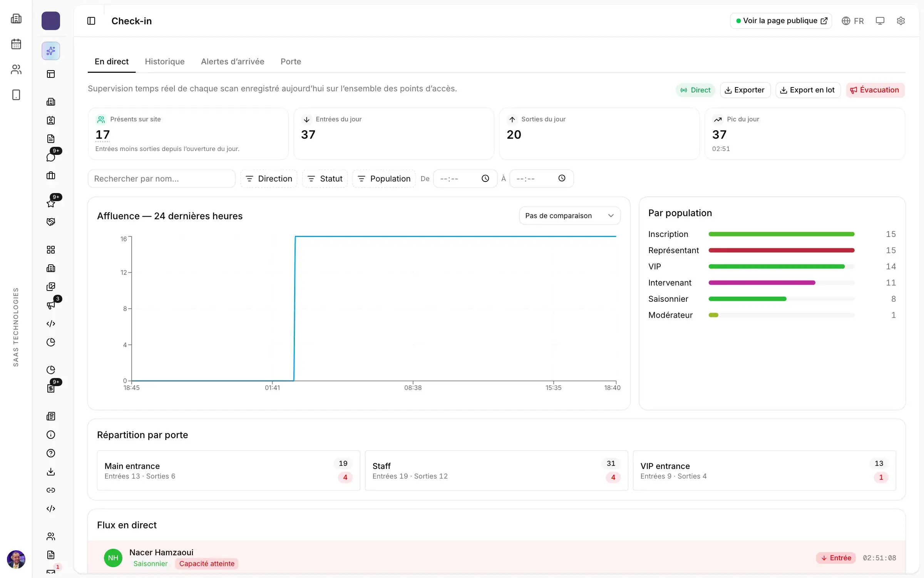This screenshot has width=924, height=578.
Task: Open the Nacer Hamzaoui live feed row
Action: [x=496, y=557]
